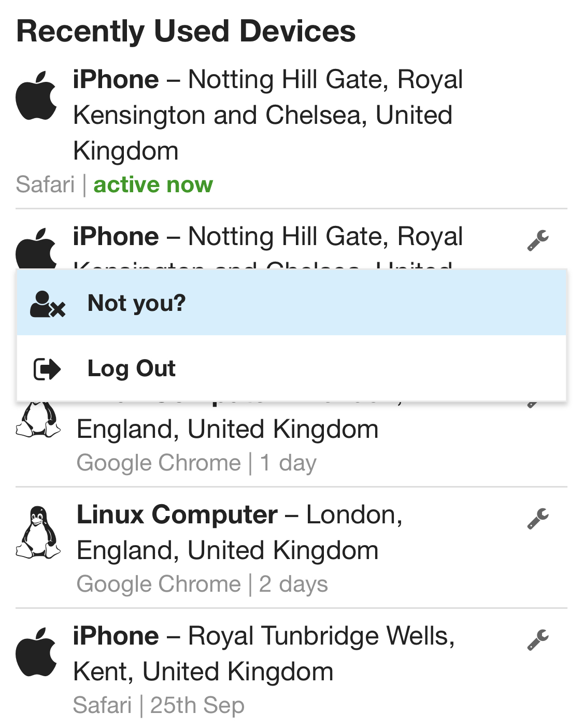Click the "Recently Used Devices" heading
The image size is (583, 728).
click(186, 31)
